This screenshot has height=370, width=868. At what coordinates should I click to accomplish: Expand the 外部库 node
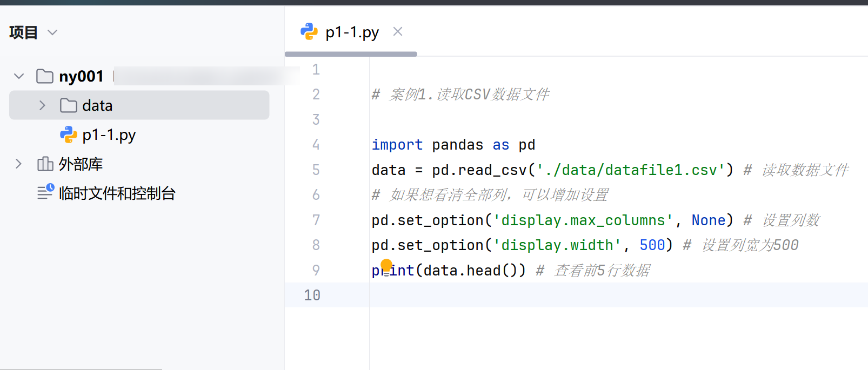click(x=19, y=164)
